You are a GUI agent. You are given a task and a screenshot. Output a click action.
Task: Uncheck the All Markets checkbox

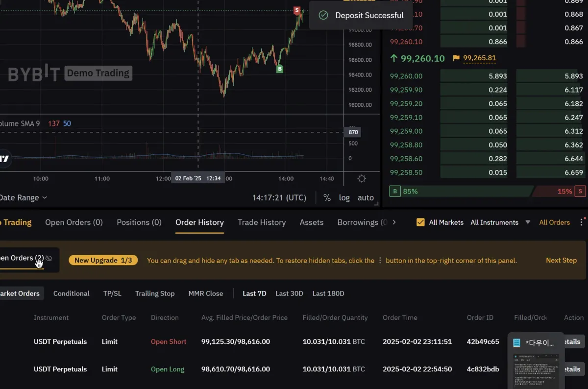point(420,222)
